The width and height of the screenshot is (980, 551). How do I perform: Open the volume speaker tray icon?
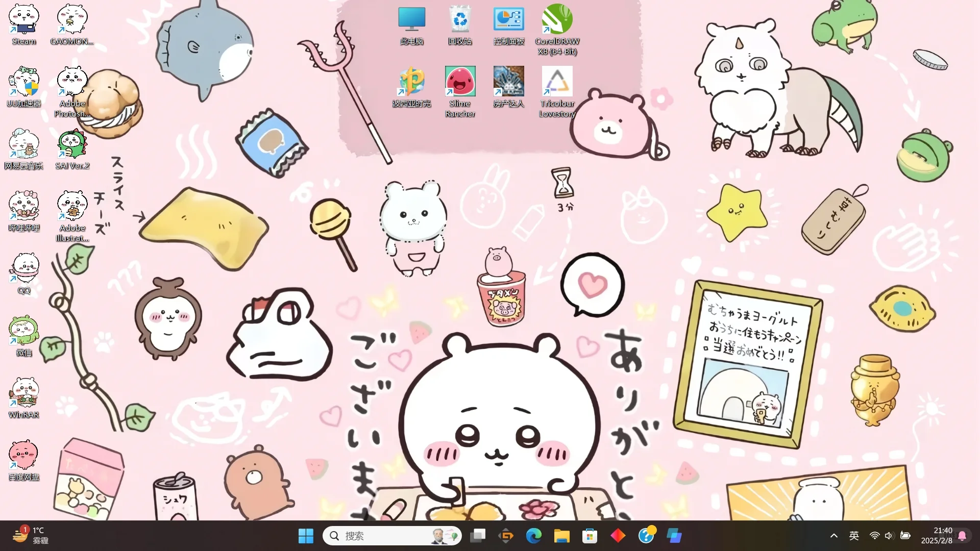(889, 536)
